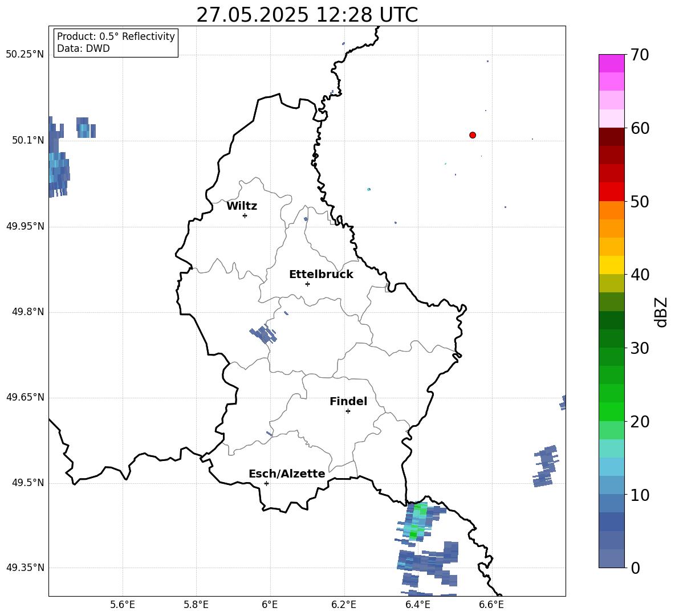Click the Wiltz city label
Screen dimensions: 675x616
[x=242, y=206]
